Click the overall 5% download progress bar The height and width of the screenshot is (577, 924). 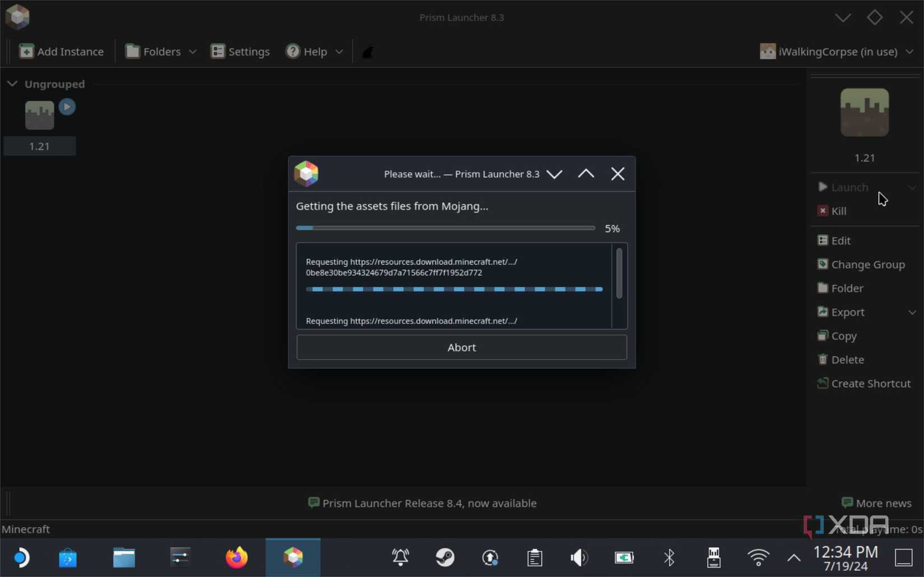point(445,228)
